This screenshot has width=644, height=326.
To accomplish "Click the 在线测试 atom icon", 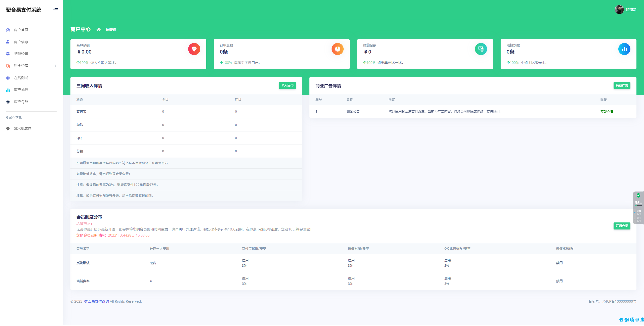I will click(x=8, y=78).
